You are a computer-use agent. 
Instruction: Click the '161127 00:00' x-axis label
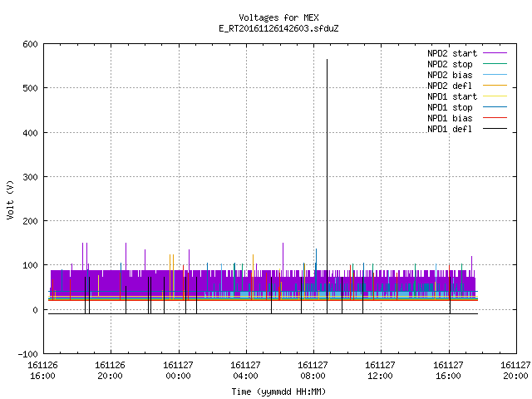pyautogui.click(x=178, y=371)
